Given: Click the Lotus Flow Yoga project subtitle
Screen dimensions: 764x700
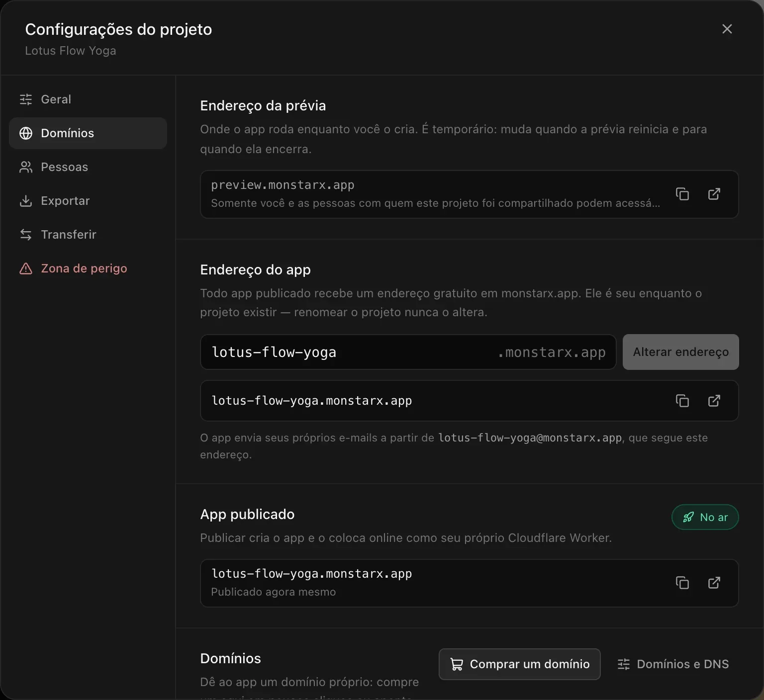Looking at the screenshot, I should point(71,51).
